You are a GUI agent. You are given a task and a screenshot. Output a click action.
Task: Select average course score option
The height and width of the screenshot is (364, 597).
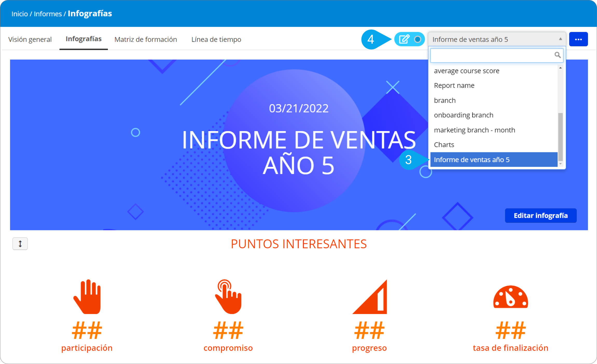tap(494, 71)
